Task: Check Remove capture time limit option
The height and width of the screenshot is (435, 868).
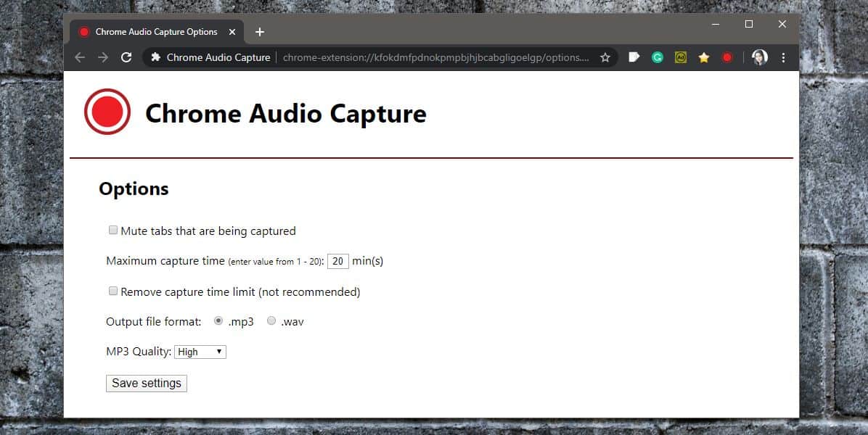Action: click(113, 291)
